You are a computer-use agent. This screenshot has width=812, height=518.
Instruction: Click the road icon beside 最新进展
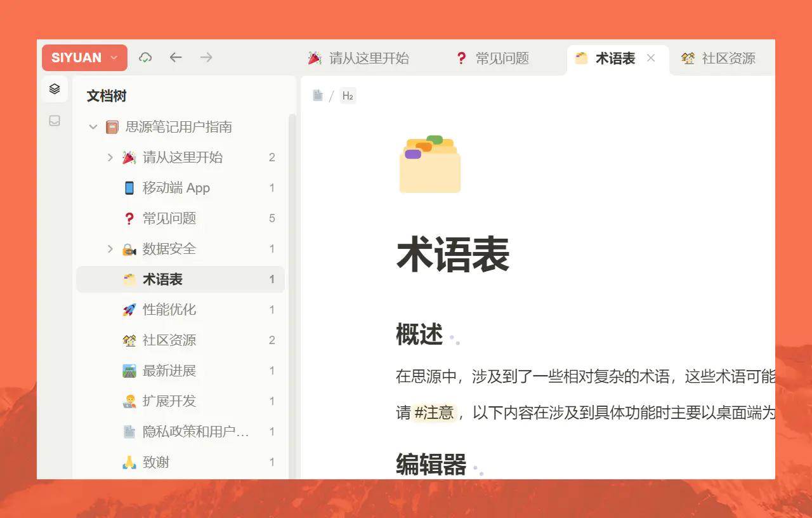pos(129,371)
